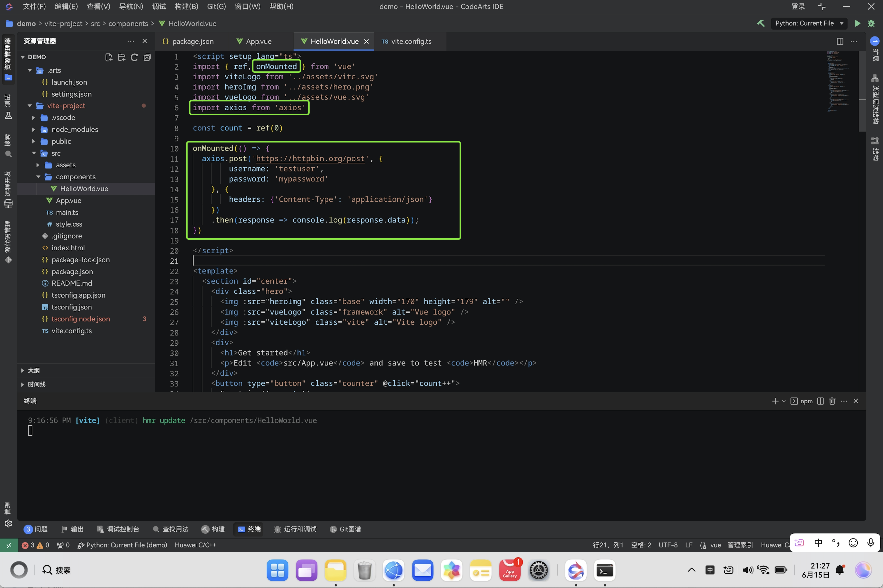Image resolution: width=883 pixels, height=588 pixels.
Task: Click the new folder icon in explorer
Action: click(x=121, y=57)
